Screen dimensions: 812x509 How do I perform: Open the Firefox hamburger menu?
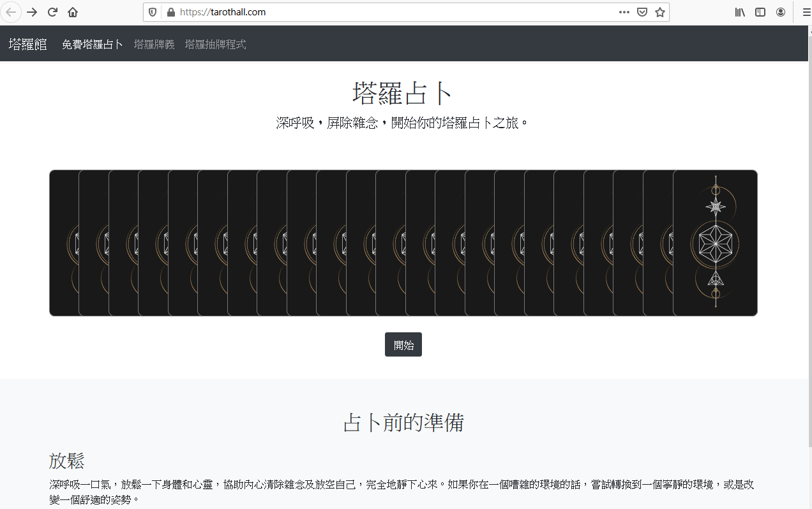click(x=806, y=12)
